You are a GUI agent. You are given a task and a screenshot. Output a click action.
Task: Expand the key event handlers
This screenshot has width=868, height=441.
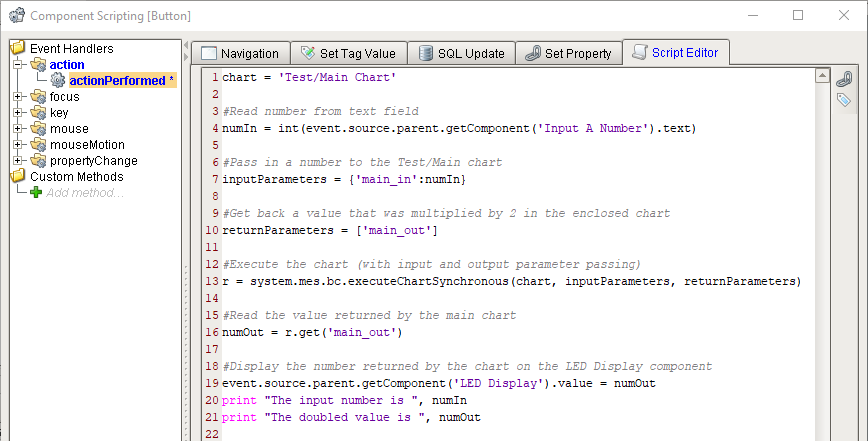[x=19, y=113]
